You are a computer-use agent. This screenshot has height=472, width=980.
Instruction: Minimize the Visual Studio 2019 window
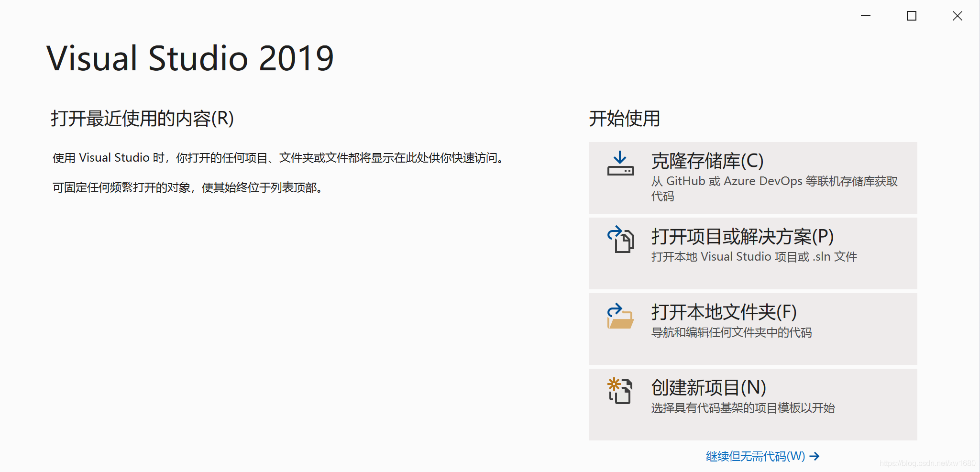pyautogui.click(x=866, y=16)
